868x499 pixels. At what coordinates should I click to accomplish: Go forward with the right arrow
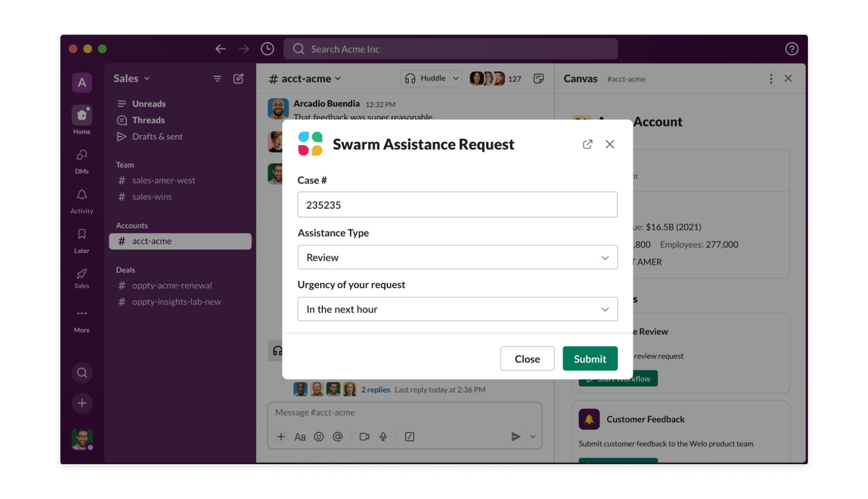(244, 49)
